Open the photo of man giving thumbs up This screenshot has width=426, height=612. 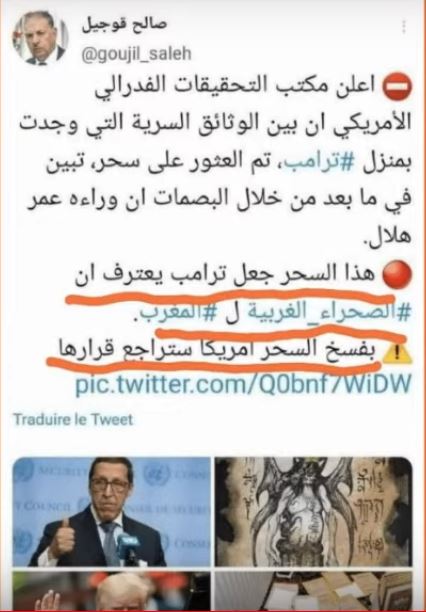tap(112, 512)
